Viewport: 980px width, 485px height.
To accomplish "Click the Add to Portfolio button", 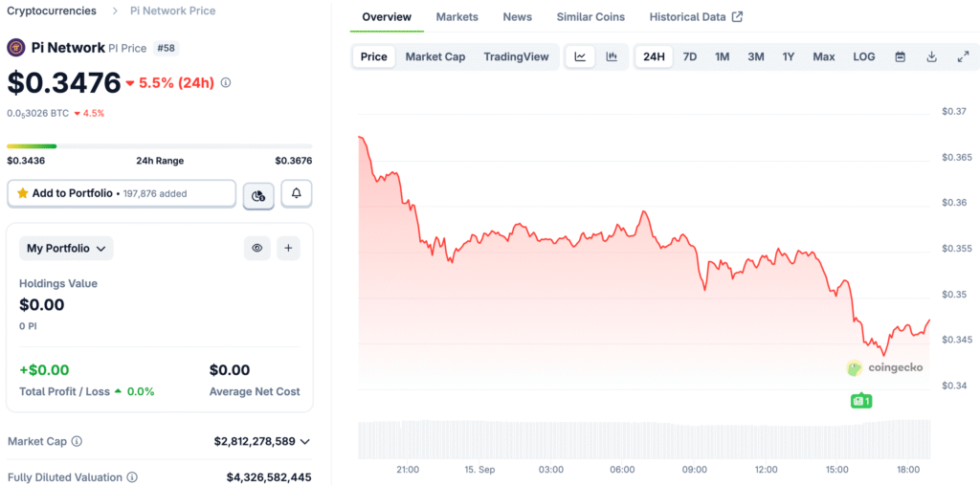I will (x=122, y=194).
